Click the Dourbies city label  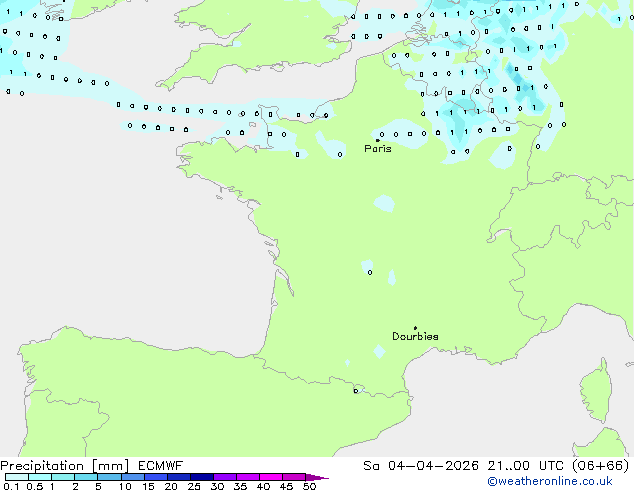click(415, 336)
